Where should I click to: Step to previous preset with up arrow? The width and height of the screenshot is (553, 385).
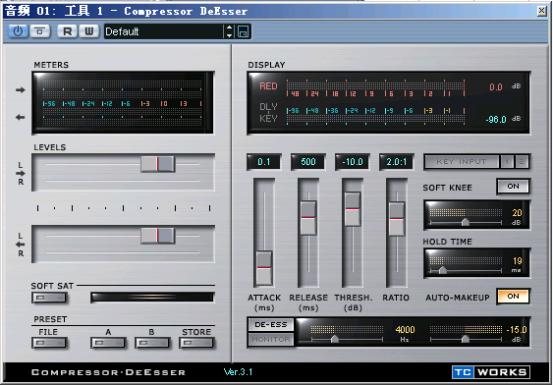(x=229, y=28)
